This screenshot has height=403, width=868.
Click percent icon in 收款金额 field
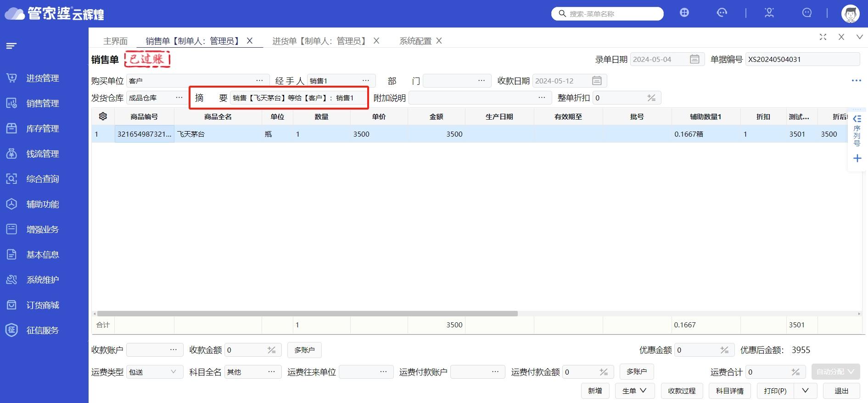[x=271, y=350]
